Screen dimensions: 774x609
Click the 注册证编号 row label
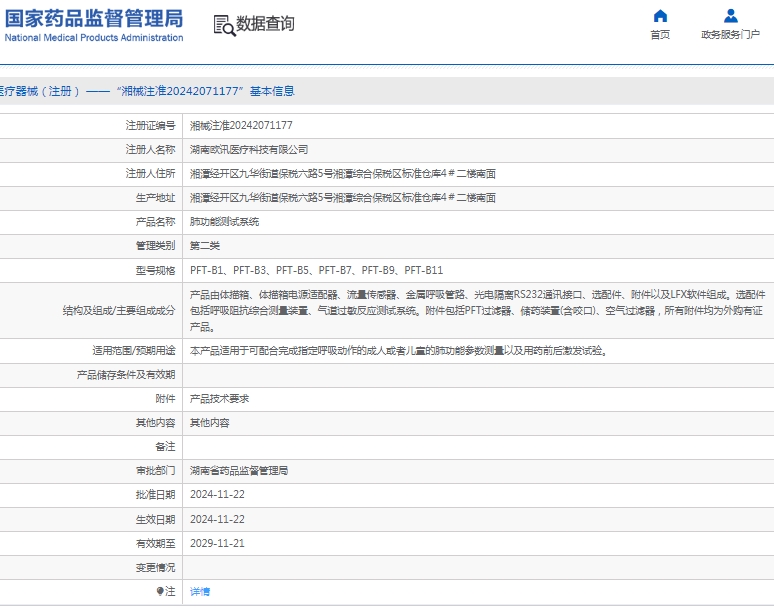150,126
